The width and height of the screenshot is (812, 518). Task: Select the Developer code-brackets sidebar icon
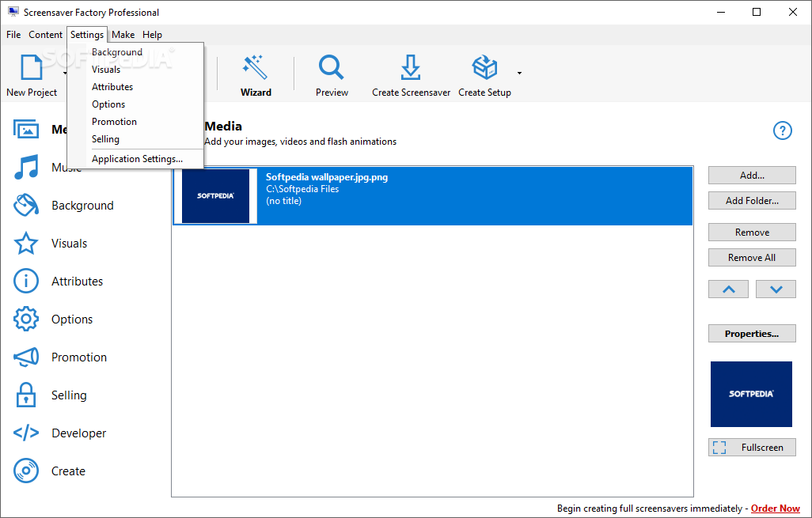coord(26,433)
